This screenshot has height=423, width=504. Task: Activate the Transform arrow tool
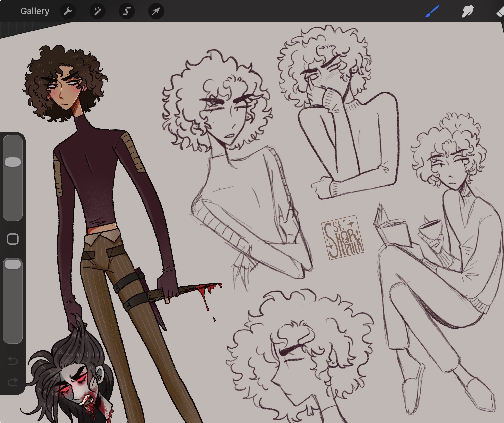point(156,11)
